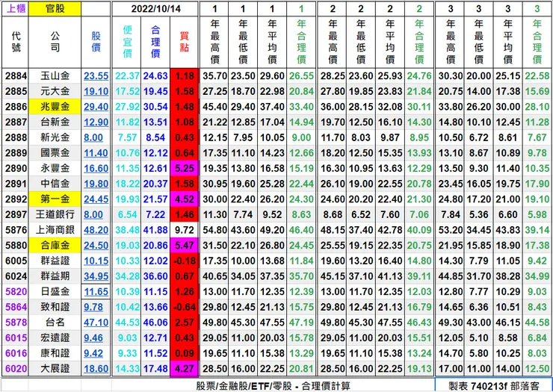This screenshot has height=392, width=553.
Task: Select the green 40.09 value for 上海商銀
Action: (x=419, y=230)
